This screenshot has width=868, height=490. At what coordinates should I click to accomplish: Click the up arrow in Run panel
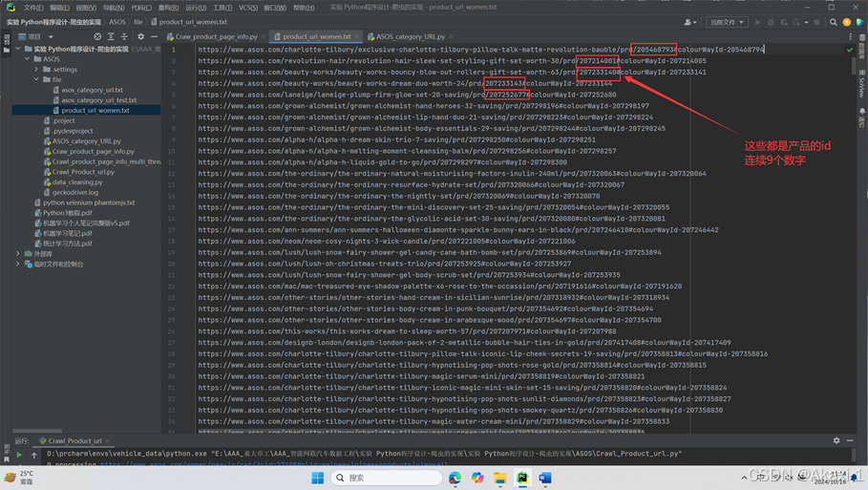tap(33, 455)
